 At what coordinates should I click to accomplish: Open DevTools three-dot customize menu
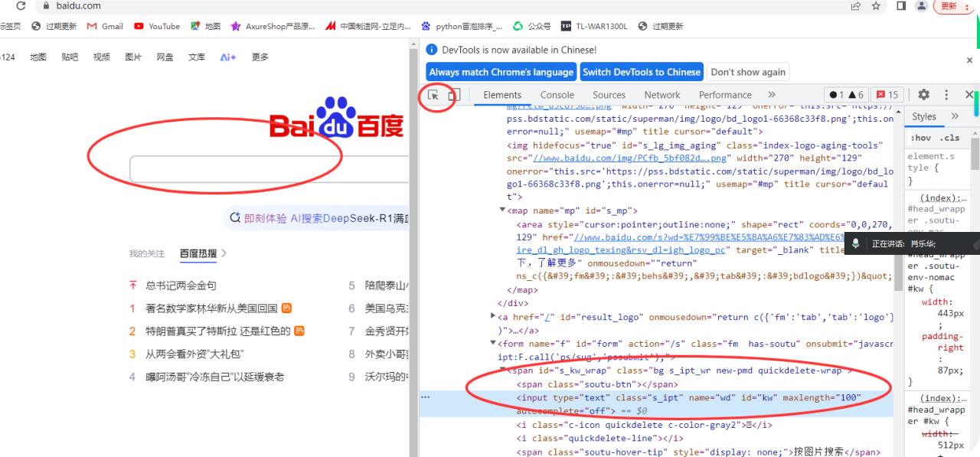[946, 95]
